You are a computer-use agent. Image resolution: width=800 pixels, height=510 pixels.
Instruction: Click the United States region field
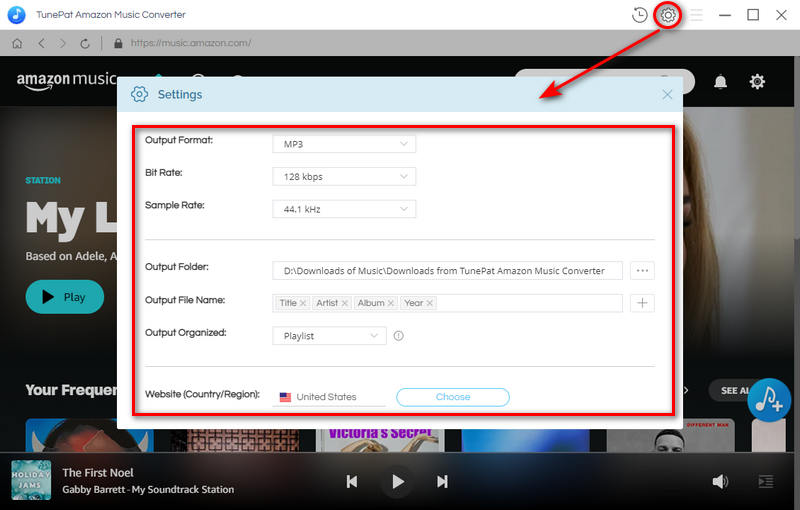point(329,397)
